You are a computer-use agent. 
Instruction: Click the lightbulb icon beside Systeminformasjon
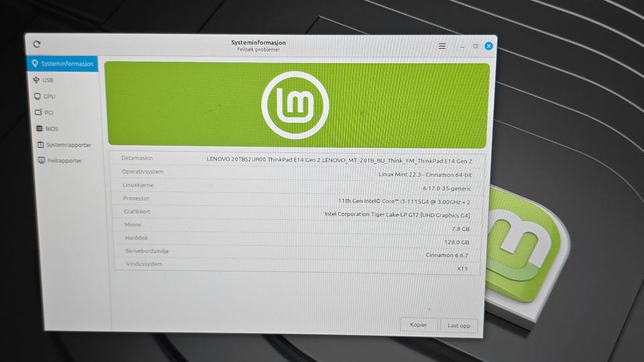pos(35,63)
